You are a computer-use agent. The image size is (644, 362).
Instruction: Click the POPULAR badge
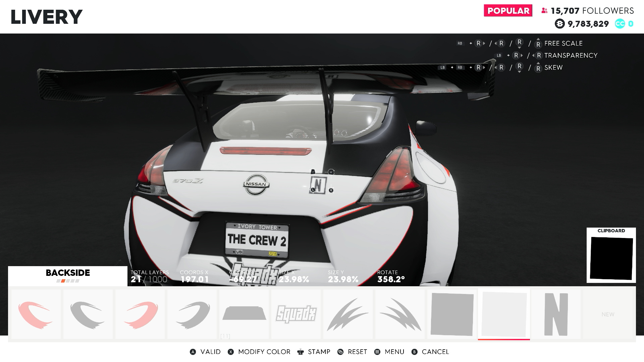pos(508,11)
